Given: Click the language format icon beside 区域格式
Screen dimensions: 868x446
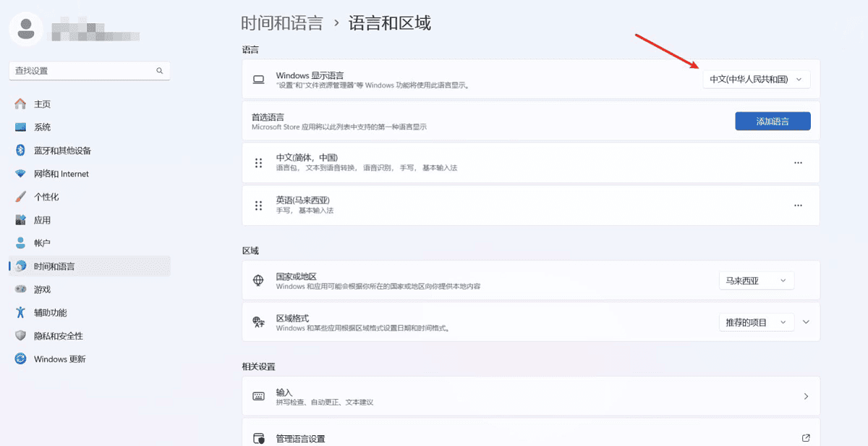Looking at the screenshot, I should tap(258, 322).
